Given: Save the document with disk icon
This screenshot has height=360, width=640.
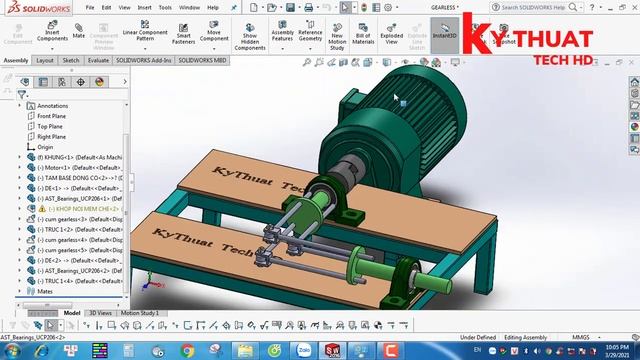Looking at the screenshot, I should pos(290,7).
